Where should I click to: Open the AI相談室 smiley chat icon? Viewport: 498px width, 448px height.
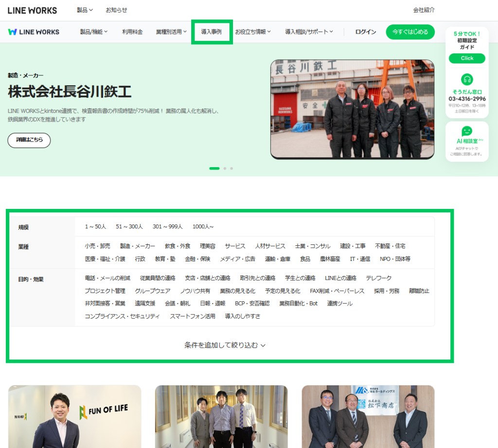pos(467,131)
